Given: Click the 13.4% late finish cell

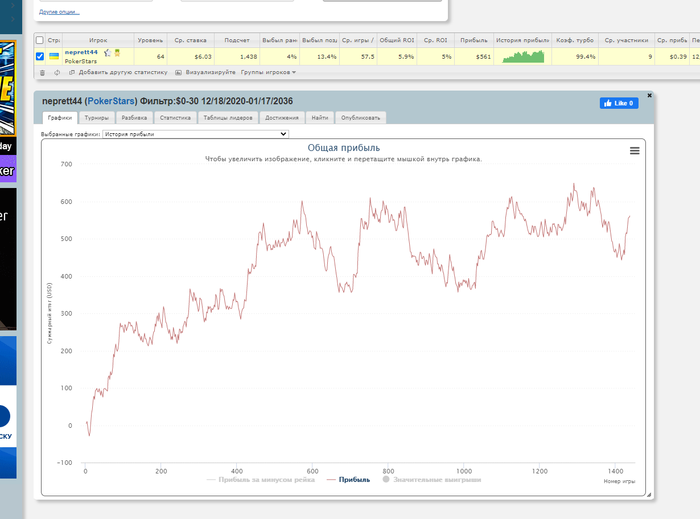Looking at the screenshot, I should 320,57.
